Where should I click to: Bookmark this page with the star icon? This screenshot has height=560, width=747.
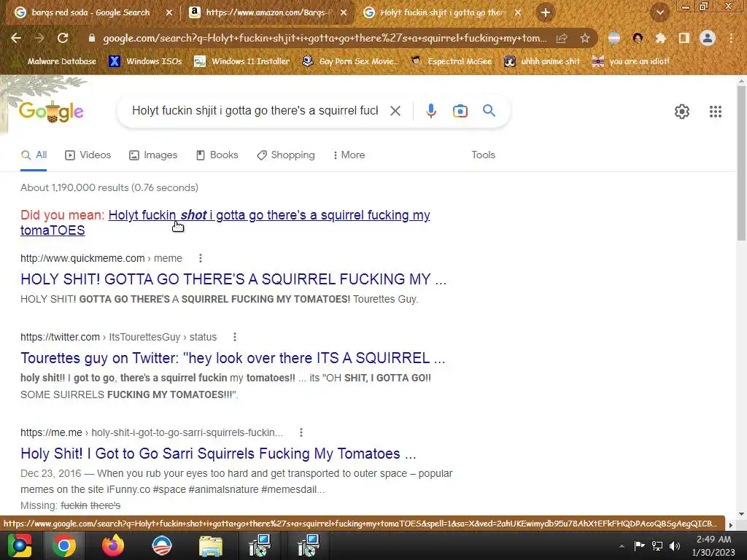pos(584,38)
